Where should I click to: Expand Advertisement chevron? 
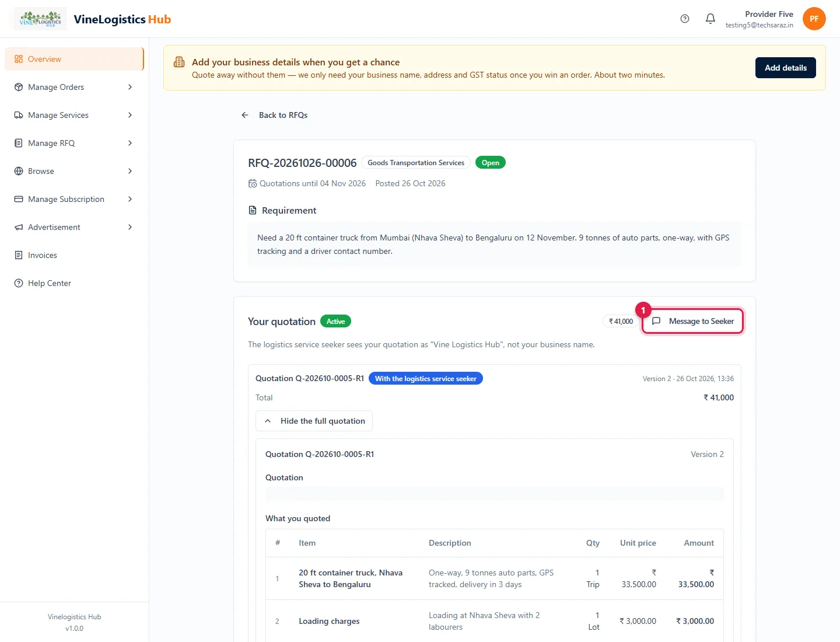(130, 227)
